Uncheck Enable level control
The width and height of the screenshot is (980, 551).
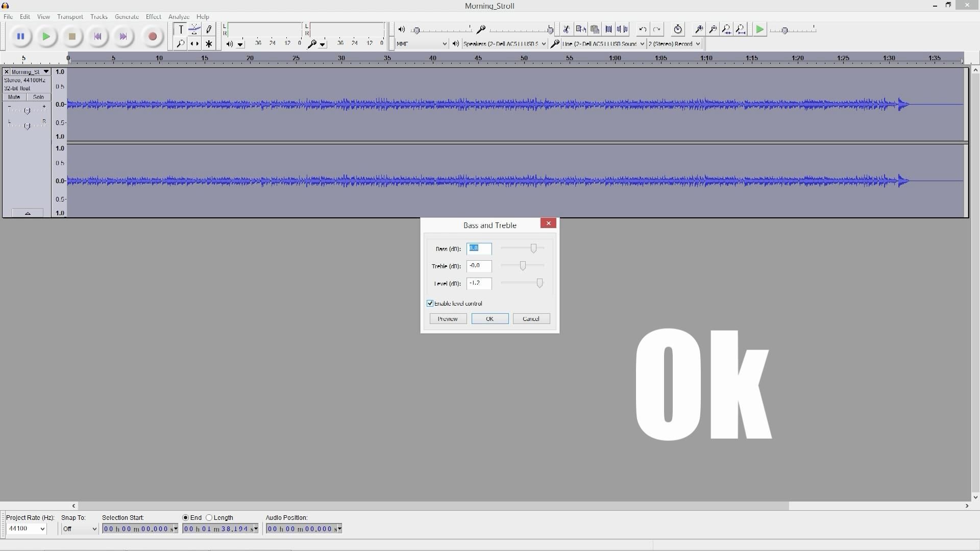(430, 303)
